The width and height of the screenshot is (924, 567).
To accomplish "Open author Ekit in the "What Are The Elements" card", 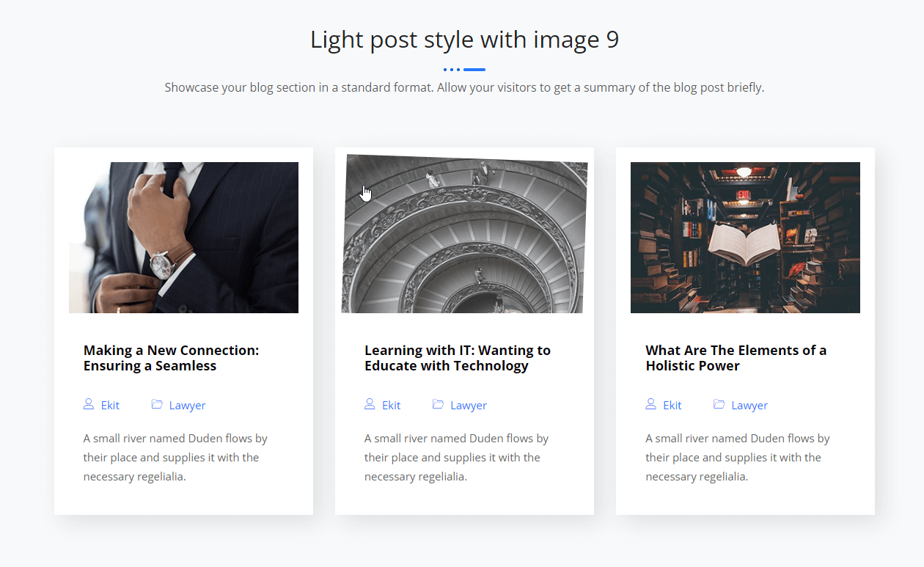I will pyautogui.click(x=672, y=406).
